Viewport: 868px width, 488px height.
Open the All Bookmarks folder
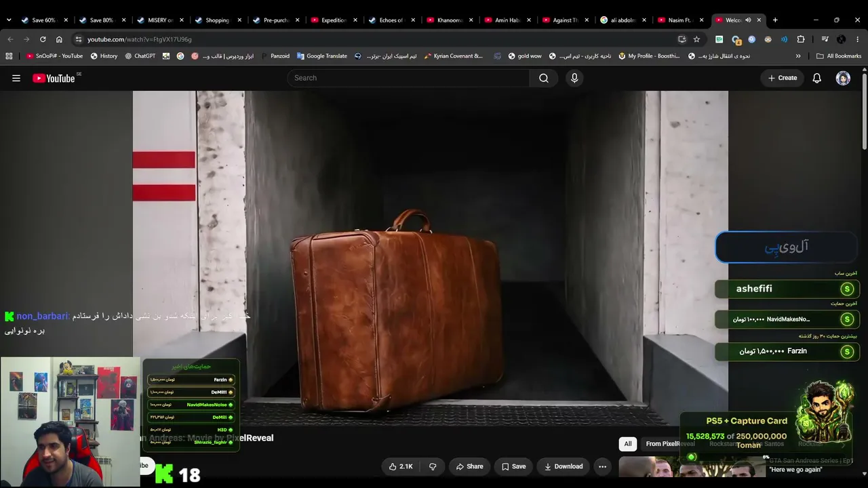tap(839, 56)
